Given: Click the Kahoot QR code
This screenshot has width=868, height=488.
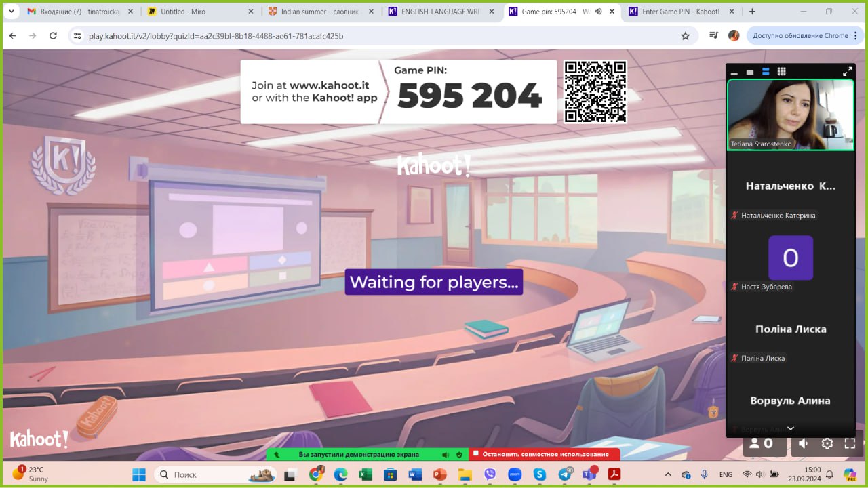Looking at the screenshot, I should tap(595, 91).
